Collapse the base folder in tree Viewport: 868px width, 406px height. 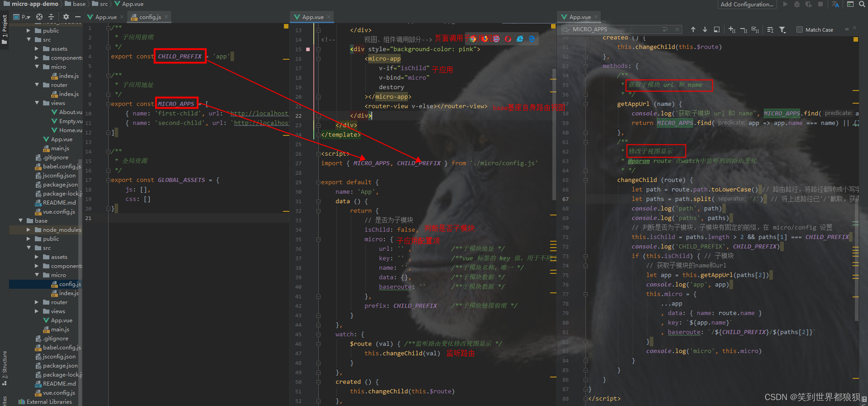tap(20, 220)
